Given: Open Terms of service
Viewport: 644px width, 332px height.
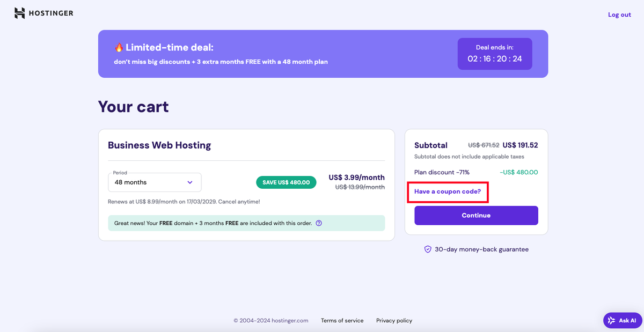Looking at the screenshot, I should (342, 320).
